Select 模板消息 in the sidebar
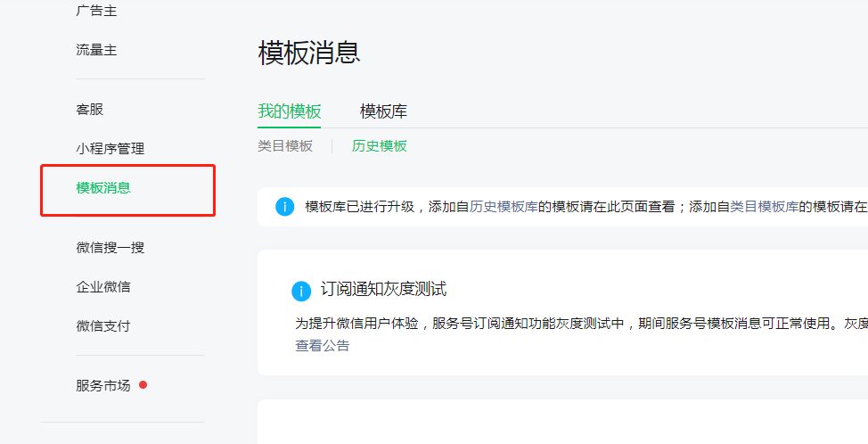This screenshot has width=868, height=444. 103,188
